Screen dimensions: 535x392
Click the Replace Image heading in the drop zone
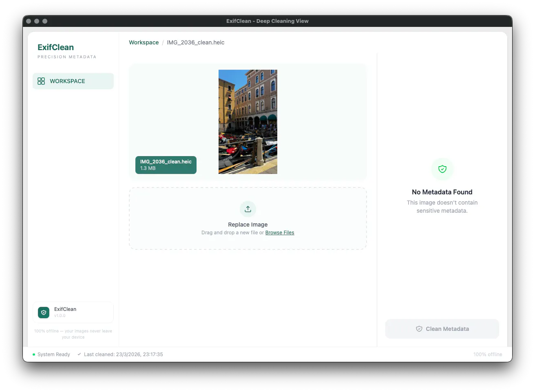[x=248, y=225]
